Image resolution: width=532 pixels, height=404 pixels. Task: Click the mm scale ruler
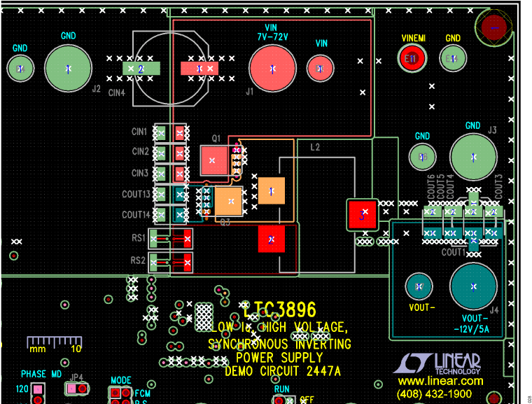(x=55, y=344)
